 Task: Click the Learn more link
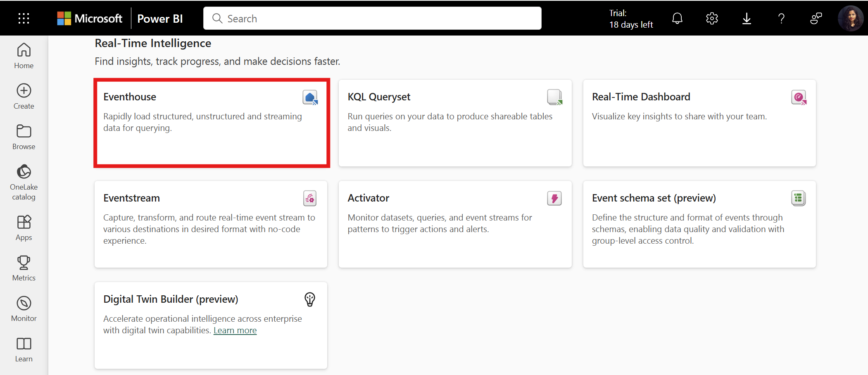point(235,330)
